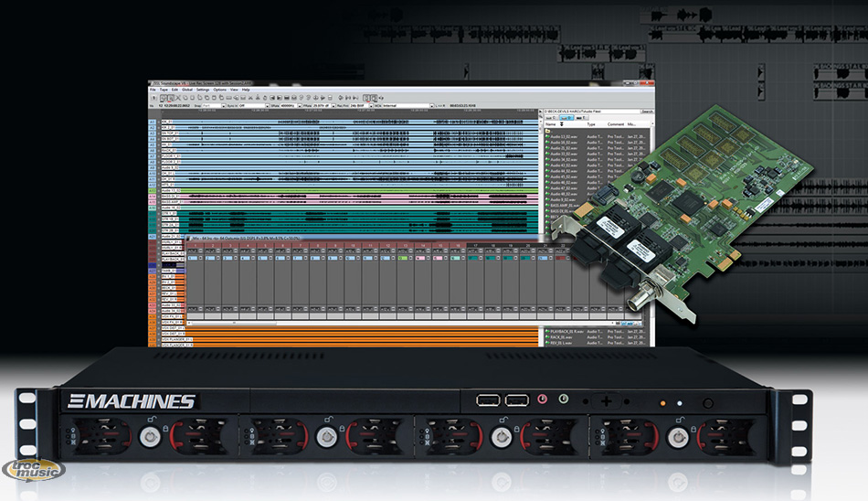
Task: Select track label A3
Action: (153, 133)
